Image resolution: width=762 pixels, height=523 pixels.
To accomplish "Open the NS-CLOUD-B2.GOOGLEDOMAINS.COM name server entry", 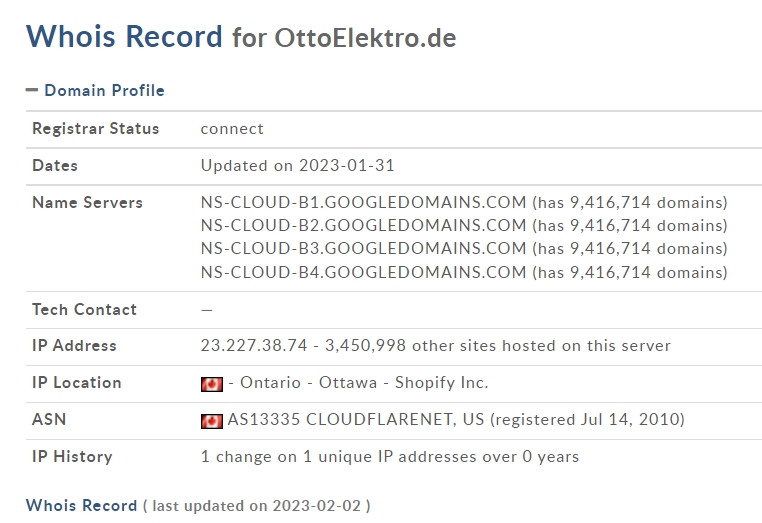I will pyautogui.click(x=364, y=226).
